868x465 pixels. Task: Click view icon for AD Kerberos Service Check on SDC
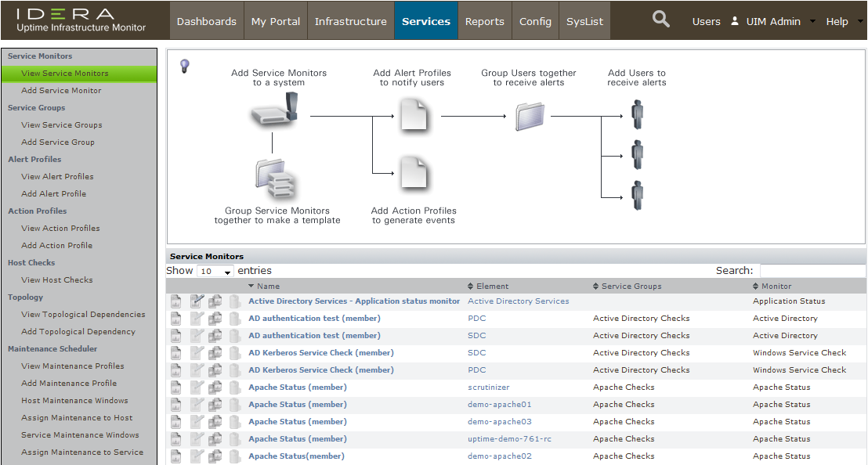[176, 353]
